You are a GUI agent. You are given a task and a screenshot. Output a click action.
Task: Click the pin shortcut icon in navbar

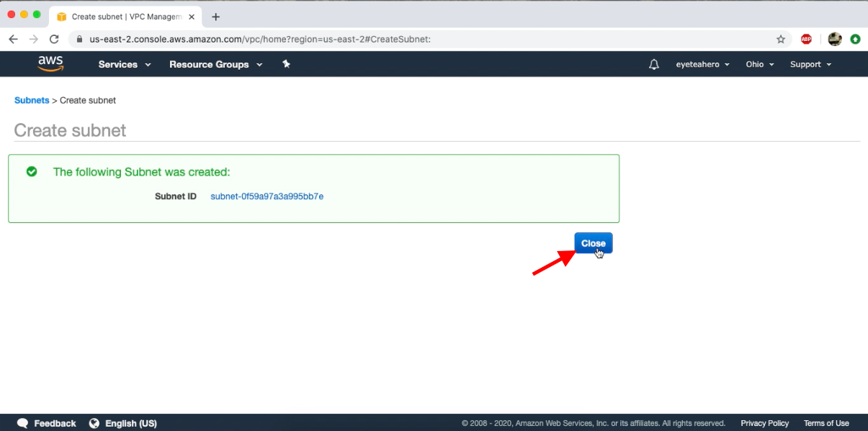[x=286, y=64]
